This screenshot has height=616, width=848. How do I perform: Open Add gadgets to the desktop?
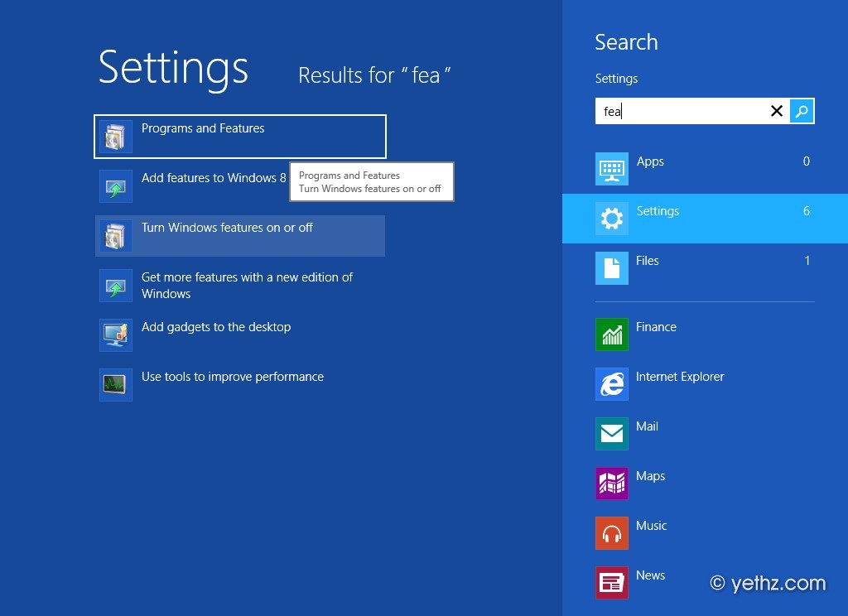(216, 327)
